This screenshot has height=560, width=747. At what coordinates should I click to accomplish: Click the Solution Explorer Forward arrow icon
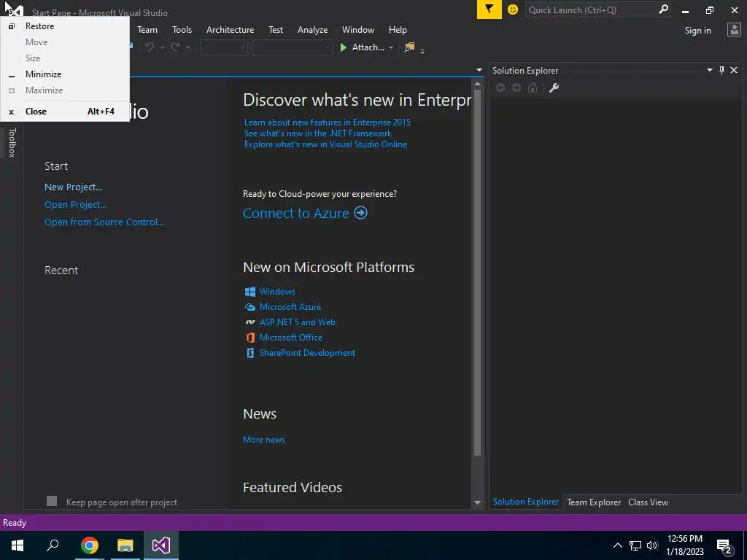coord(516,87)
